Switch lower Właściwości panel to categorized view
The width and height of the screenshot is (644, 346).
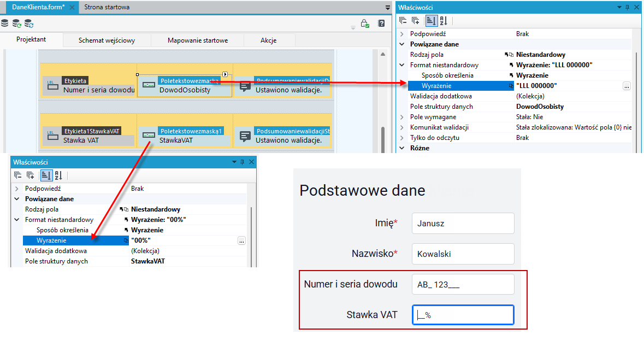45,175
